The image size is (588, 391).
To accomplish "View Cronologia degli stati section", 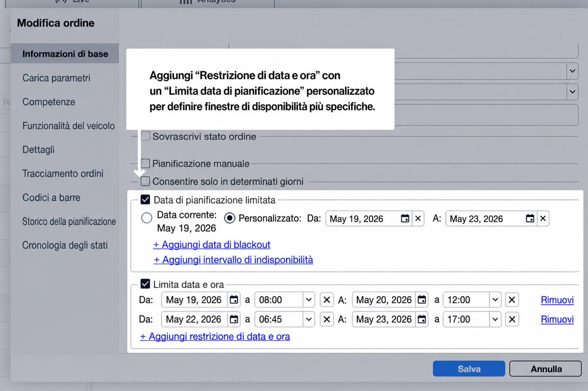I will pos(65,245).
